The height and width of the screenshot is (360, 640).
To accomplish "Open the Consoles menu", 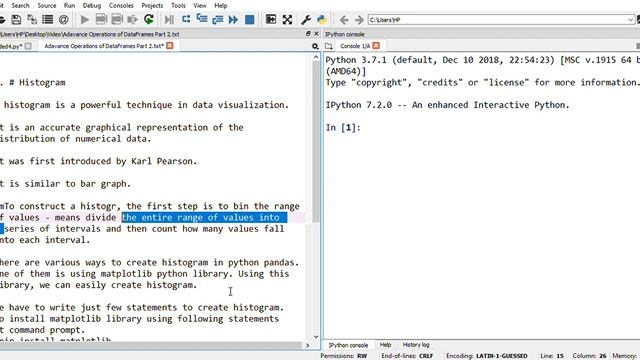I will [x=121, y=5].
